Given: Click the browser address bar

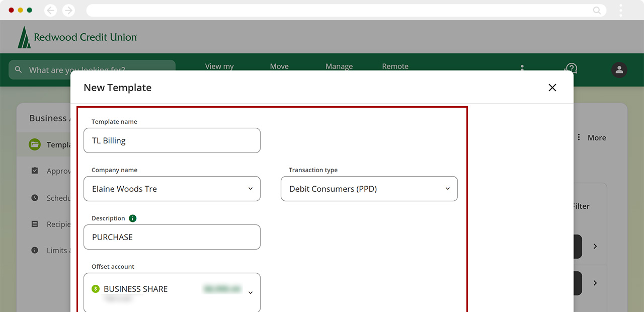Looking at the screenshot, I should 346,10.
